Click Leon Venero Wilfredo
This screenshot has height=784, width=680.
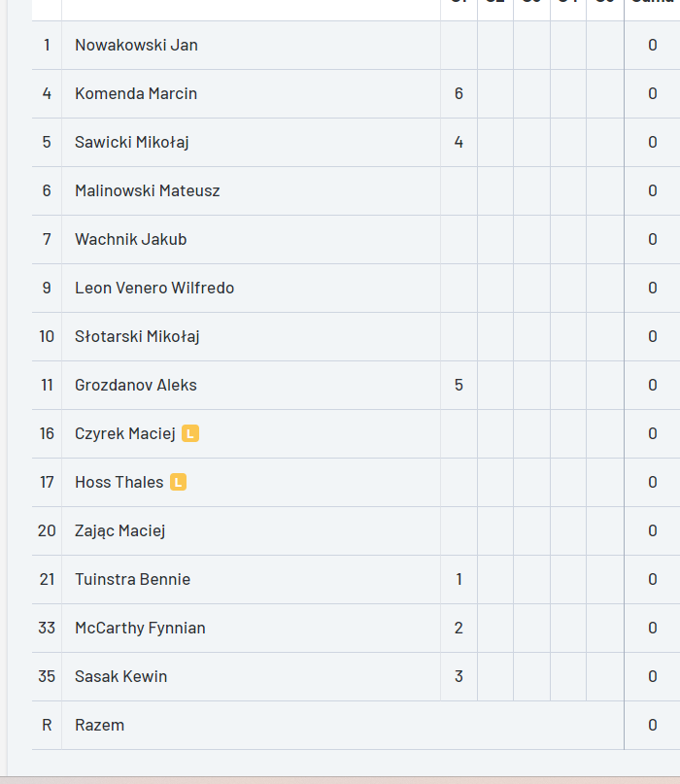(154, 288)
